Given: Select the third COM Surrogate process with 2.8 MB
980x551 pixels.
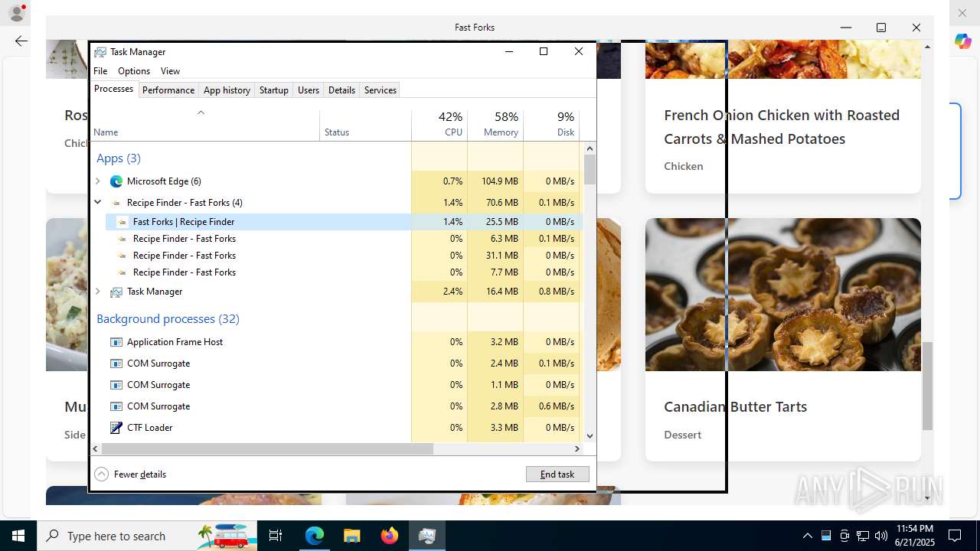Looking at the screenshot, I should click(x=337, y=406).
